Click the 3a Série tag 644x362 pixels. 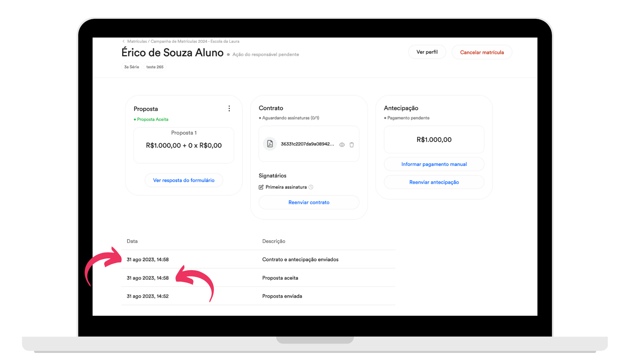[131, 67]
